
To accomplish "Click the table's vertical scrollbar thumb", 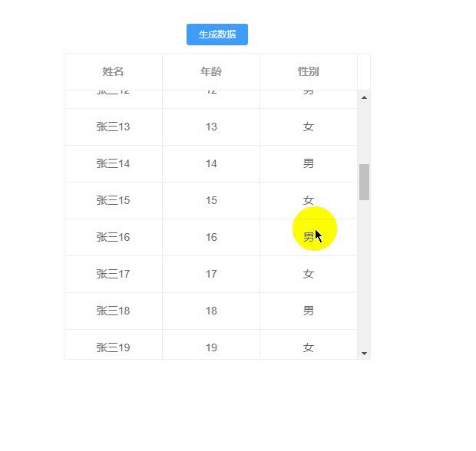I will pyautogui.click(x=364, y=182).
